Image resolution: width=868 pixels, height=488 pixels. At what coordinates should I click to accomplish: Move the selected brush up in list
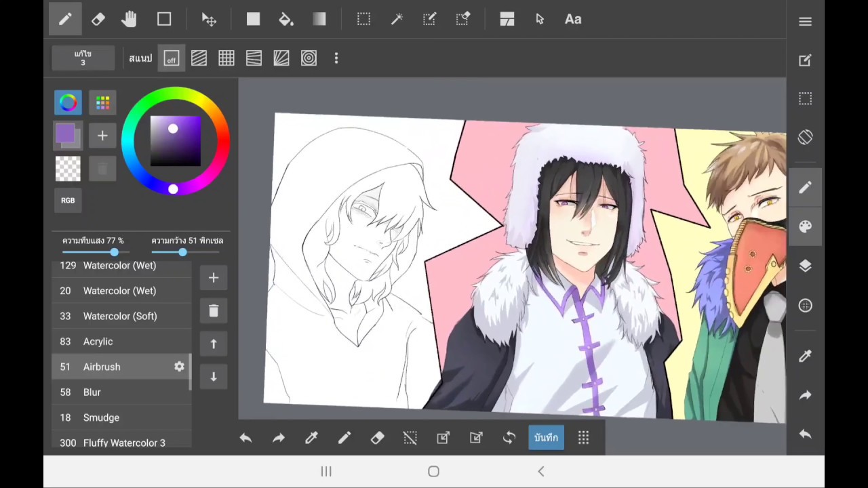214,344
